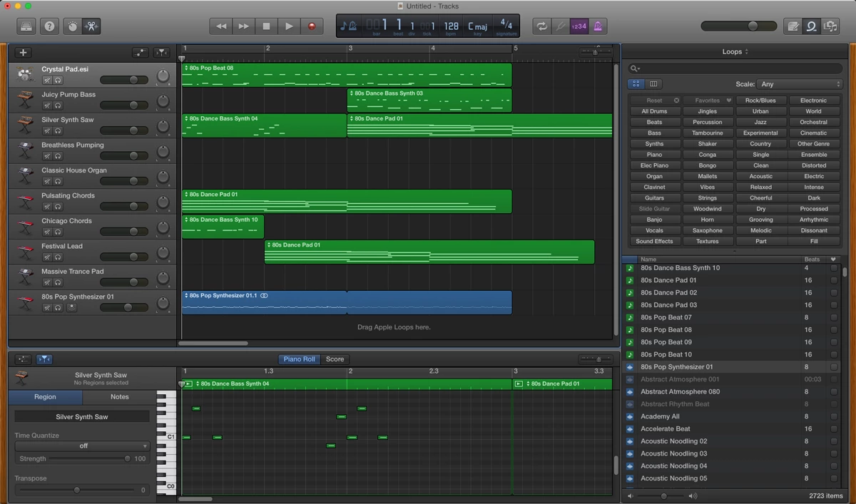Open the Library panel from the toolbar
Image resolution: width=856 pixels, height=504 pixels.
27,26
